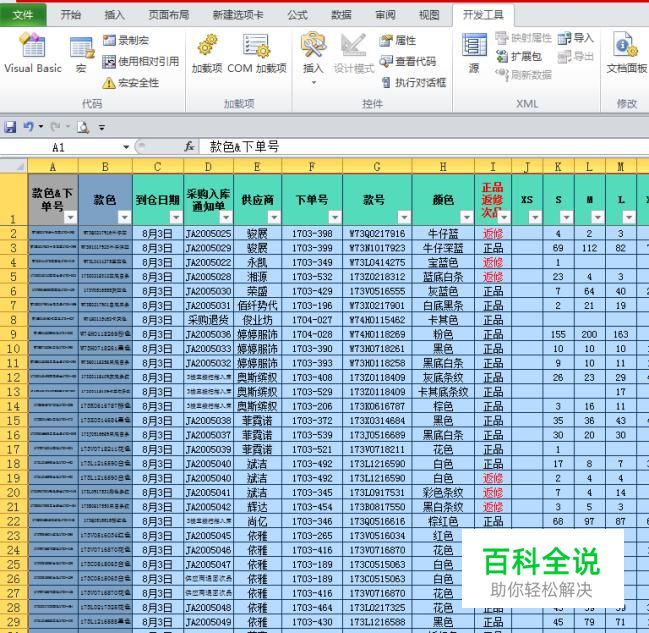Switch to the 新建选项卡 tab
The width and height of the screenshot is (649, 633).
coord(238,15)
